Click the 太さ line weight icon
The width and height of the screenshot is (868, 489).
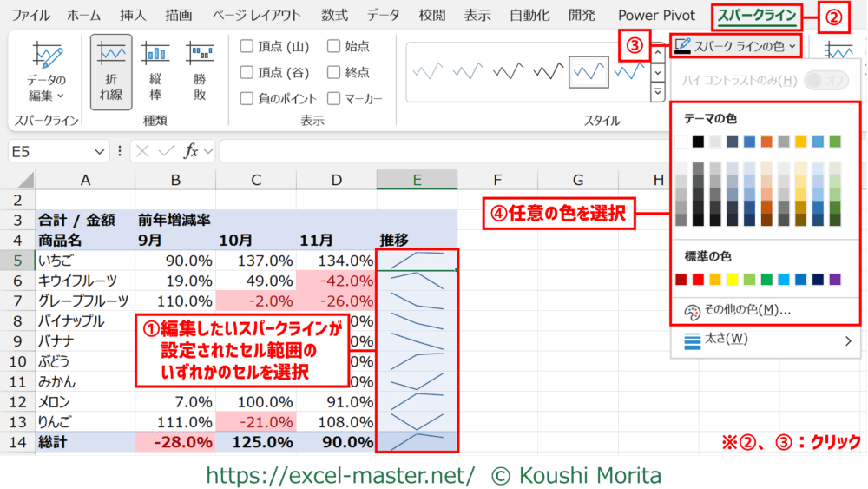click(692, 340)
